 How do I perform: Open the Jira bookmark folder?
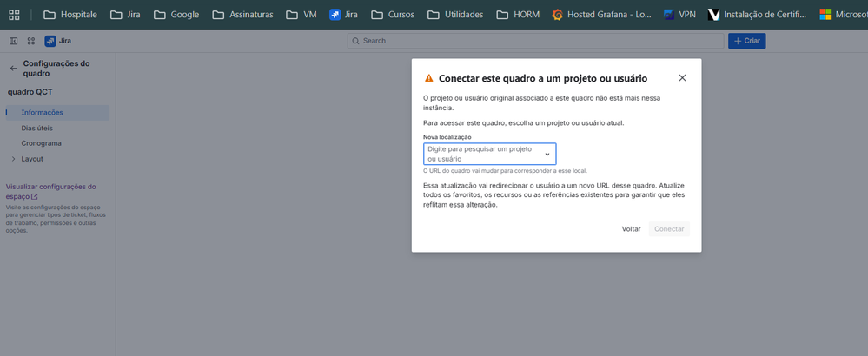tap(125, 15)
